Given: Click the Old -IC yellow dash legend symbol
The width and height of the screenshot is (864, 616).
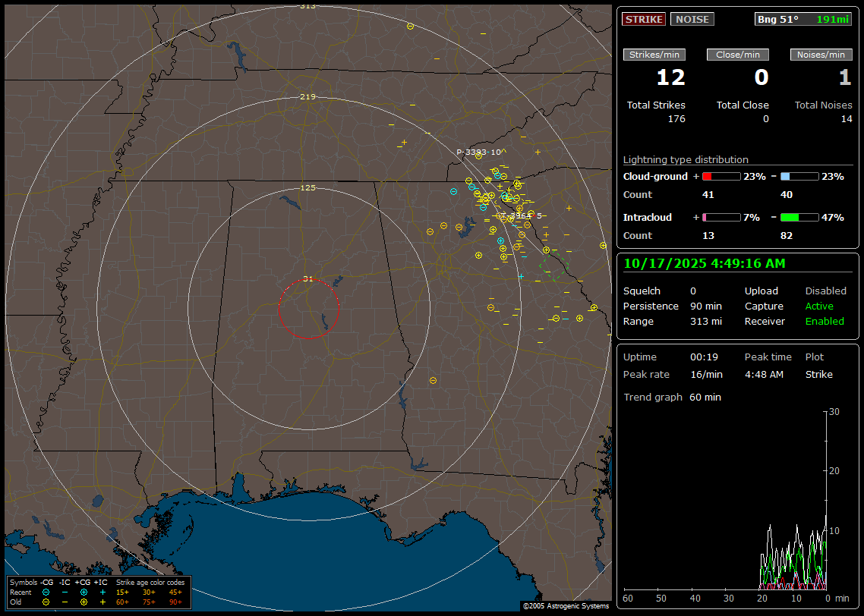Looking at the screenshot, I should 65,602.
